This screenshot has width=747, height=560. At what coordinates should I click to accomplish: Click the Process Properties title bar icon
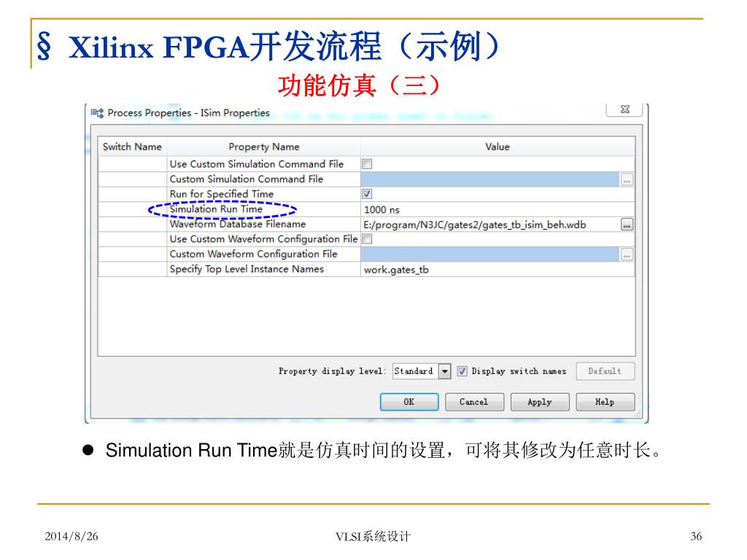pos(97,113)
